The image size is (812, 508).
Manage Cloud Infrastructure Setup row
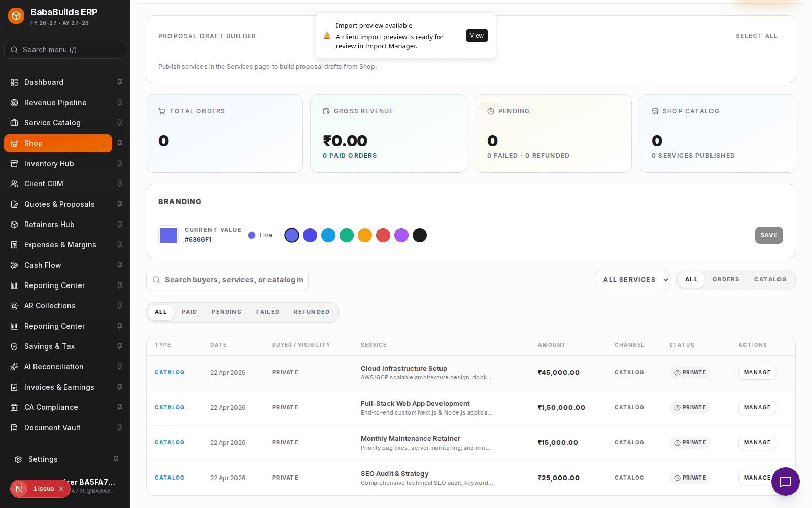pos(757,373)
